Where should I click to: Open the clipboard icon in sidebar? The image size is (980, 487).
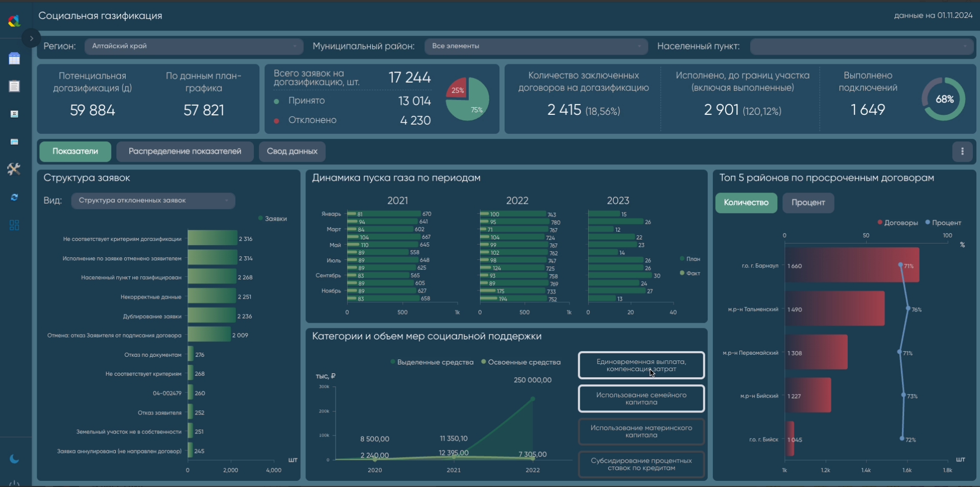[14, 86]
